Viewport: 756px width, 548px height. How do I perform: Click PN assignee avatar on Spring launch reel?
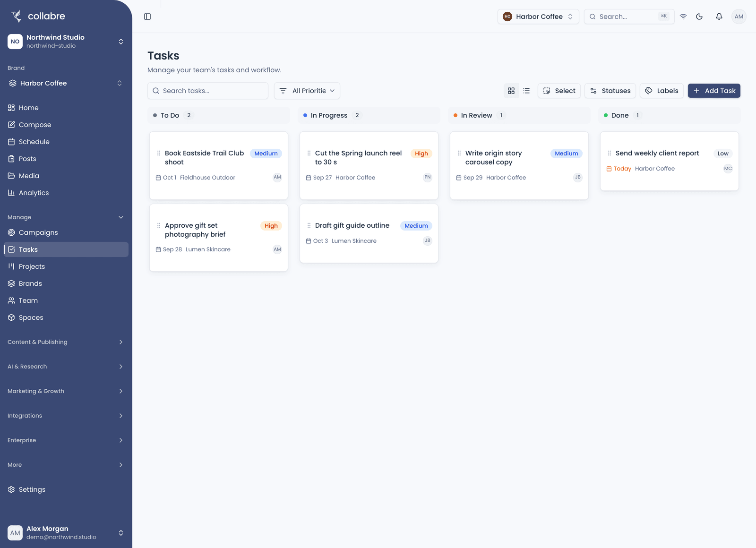pos(428,178)
